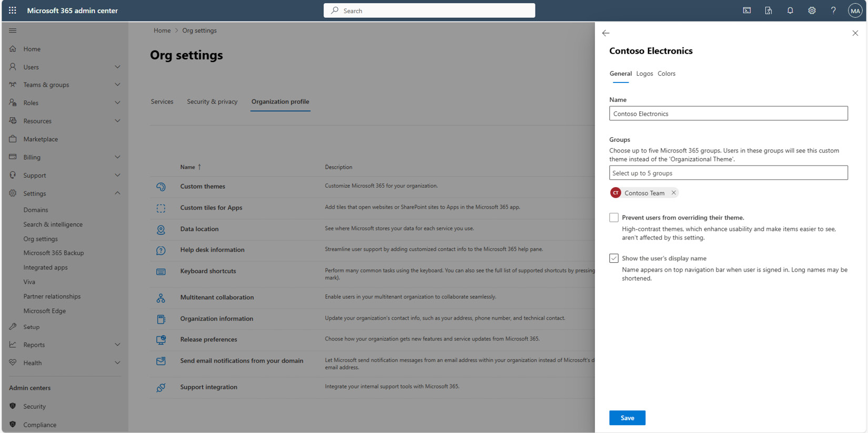Expand the Users navigation section

117,67
